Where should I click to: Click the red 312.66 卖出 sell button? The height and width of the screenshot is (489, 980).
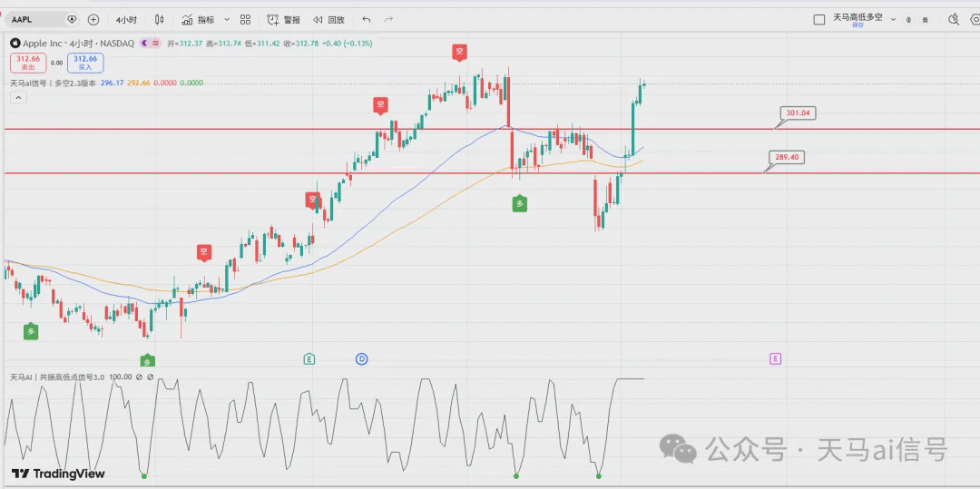[x=28, y=63]
